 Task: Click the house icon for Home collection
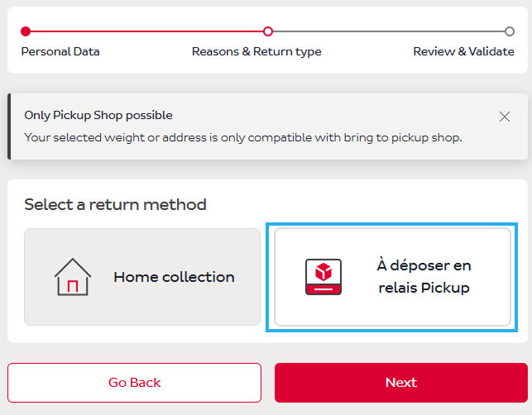click(x=72, y=277)
